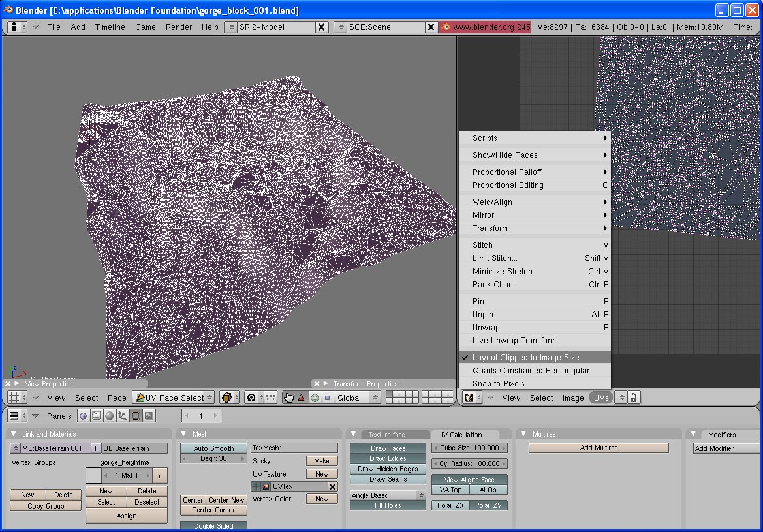The image size is (763, 532).
Task: Click the material color swatch beside 1 Mat 1
Action: coord(93,475)
